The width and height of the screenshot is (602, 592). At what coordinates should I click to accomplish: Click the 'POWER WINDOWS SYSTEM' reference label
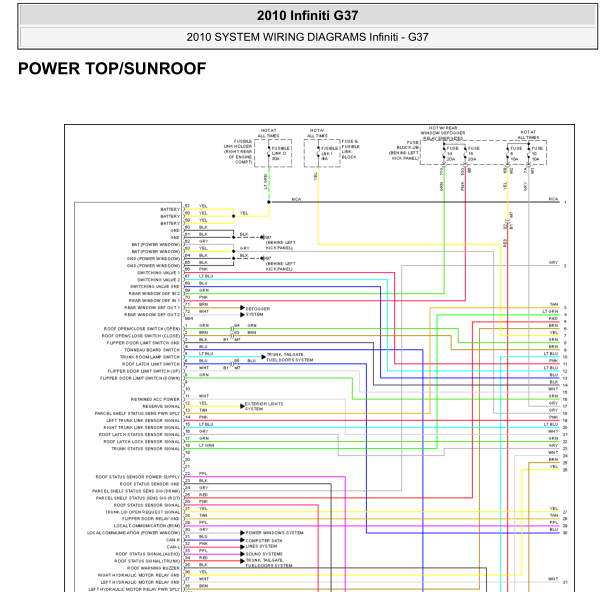pos(275,533)
